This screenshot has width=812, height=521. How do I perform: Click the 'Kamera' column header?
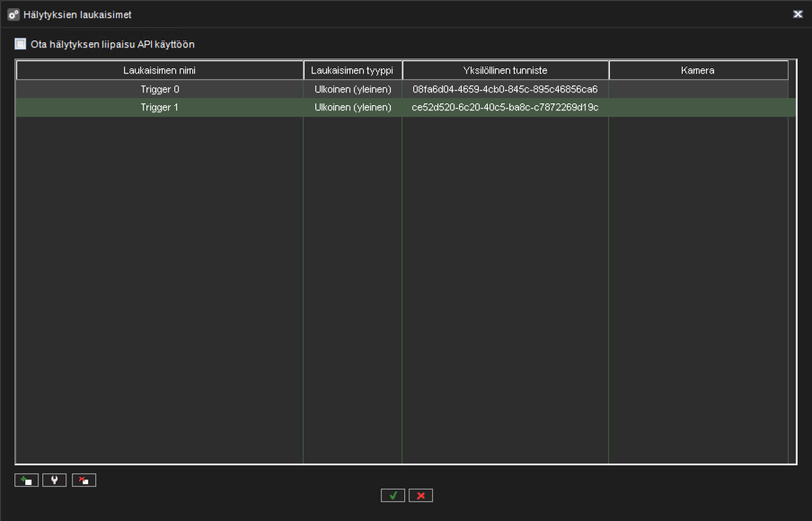click(698, 69)
